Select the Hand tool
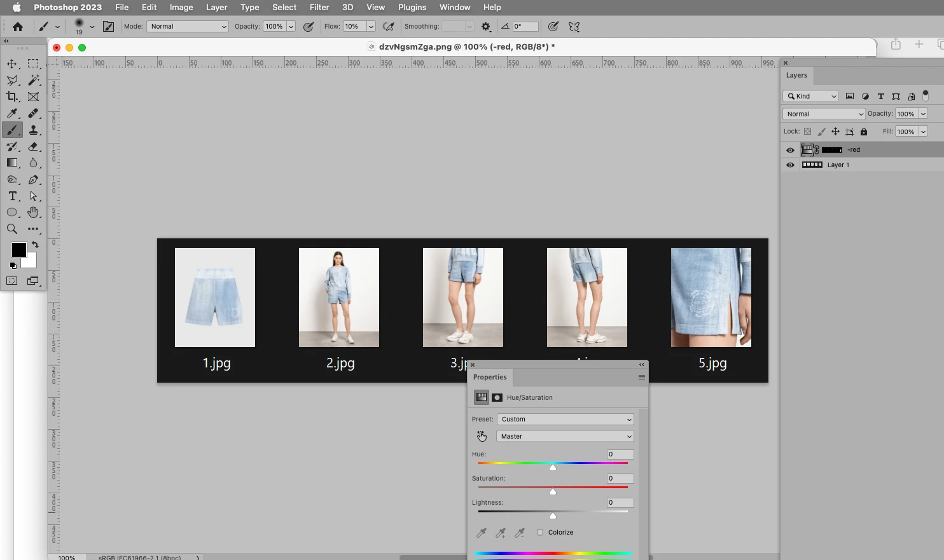944x560 pixels. (x=34, y=212)
